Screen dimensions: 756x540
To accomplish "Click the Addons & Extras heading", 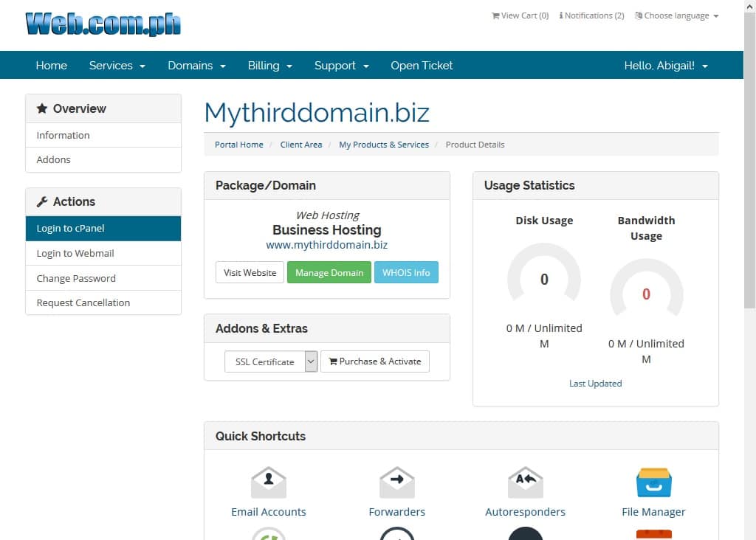I will pyautogui.click(x=261, y=328).
